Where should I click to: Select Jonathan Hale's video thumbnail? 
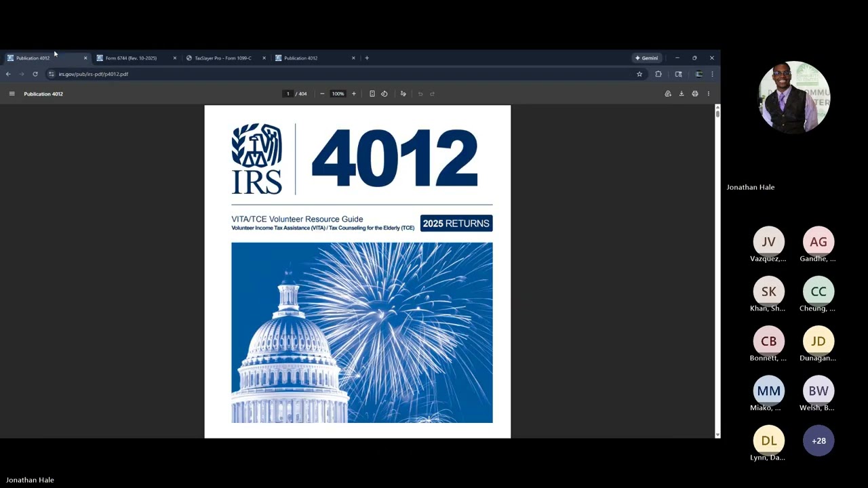point(794,97)
